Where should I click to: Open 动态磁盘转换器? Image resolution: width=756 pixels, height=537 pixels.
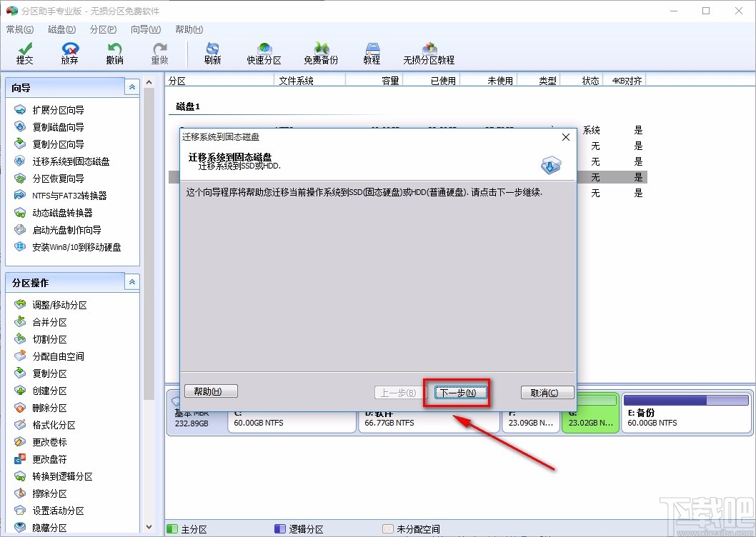(54, 213)
